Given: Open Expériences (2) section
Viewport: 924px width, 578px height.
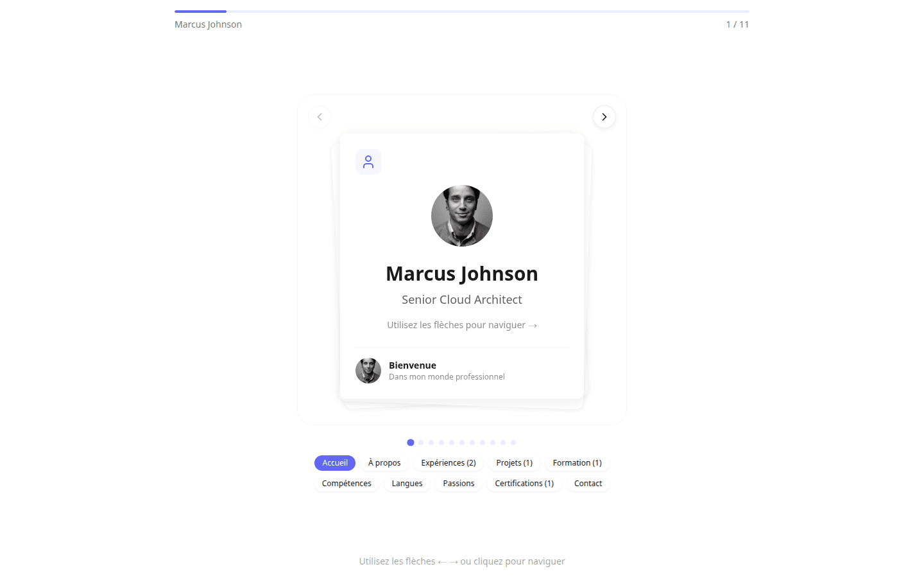Looking at the screenshot, I should click(449, 463).
